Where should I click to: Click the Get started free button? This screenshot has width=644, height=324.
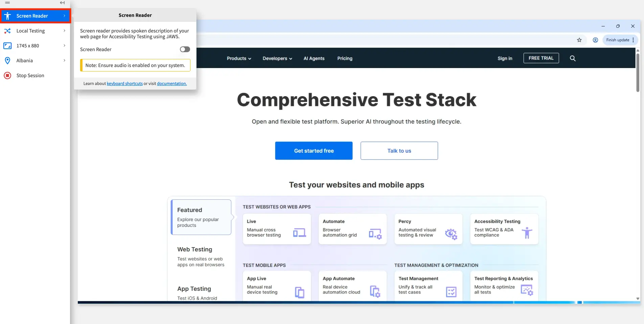point(313,151)
